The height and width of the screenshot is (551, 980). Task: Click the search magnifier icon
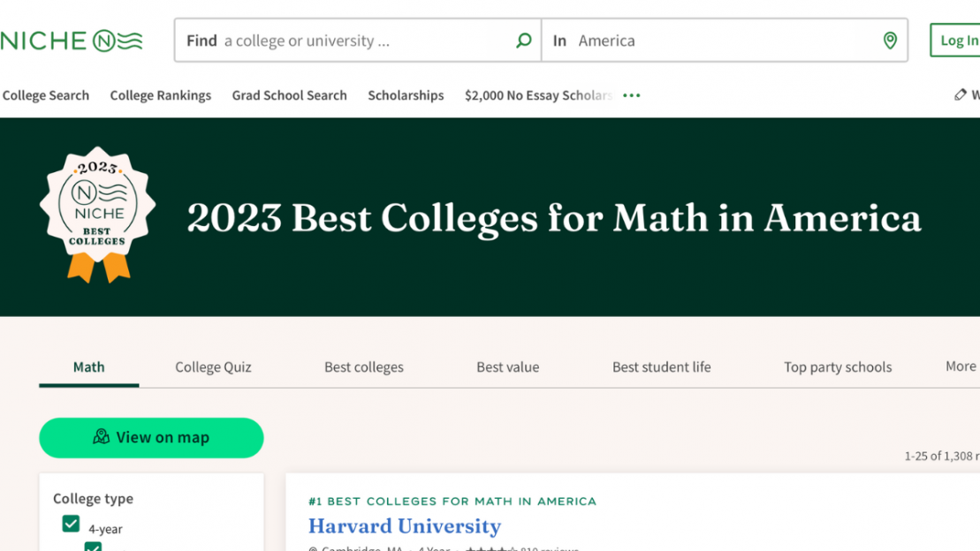(524, 40)
